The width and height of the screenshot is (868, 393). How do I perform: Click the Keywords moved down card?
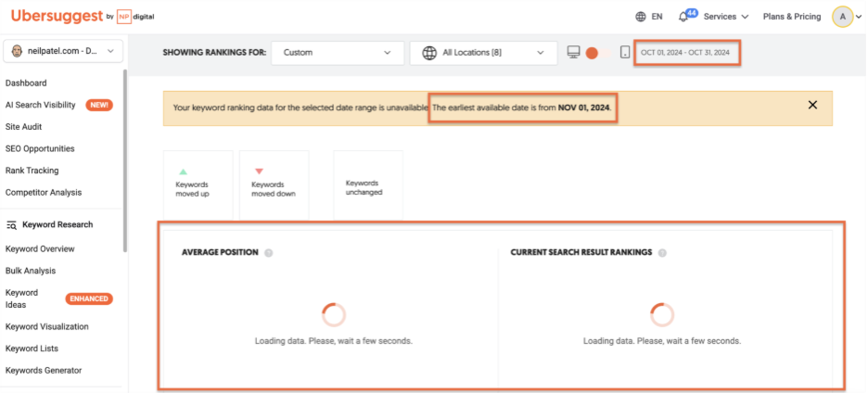pos(274,184)
